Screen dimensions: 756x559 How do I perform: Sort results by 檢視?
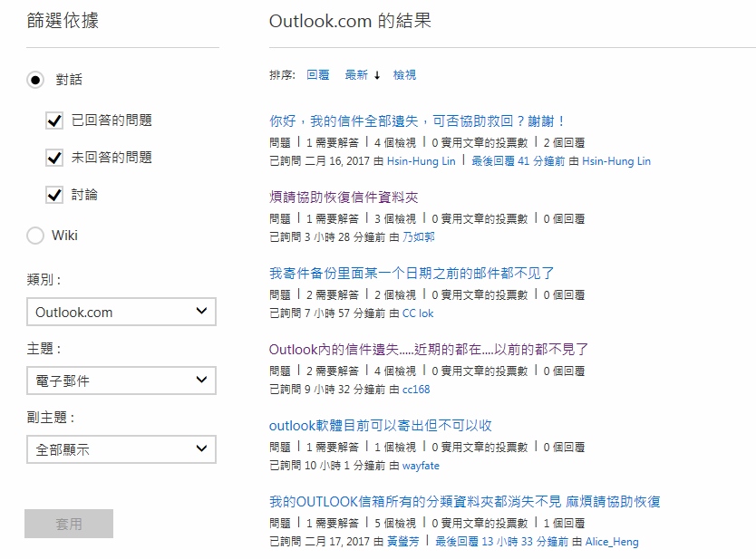[x=404, y=75]
